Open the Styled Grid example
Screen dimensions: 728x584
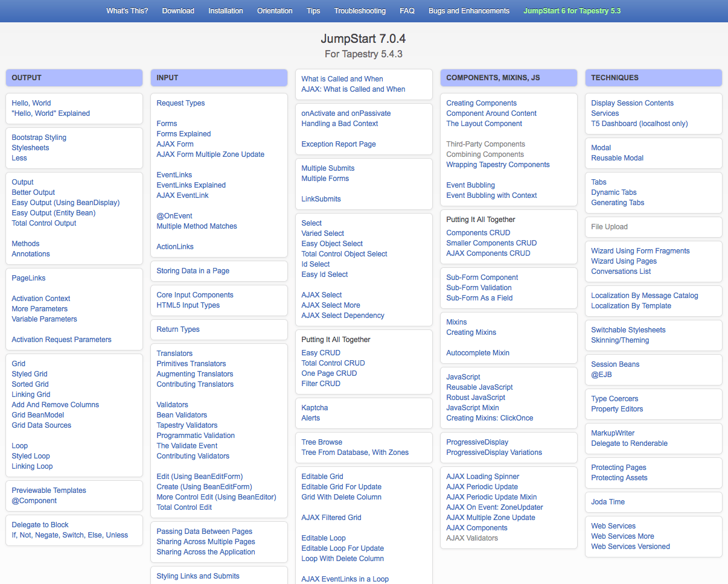[30, 374]
